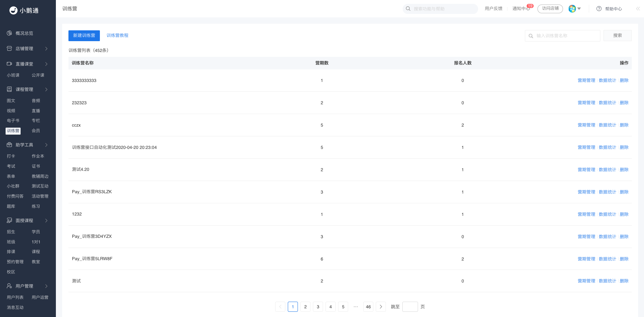Click the 小鹅通 logo

(x=24, y=10)
